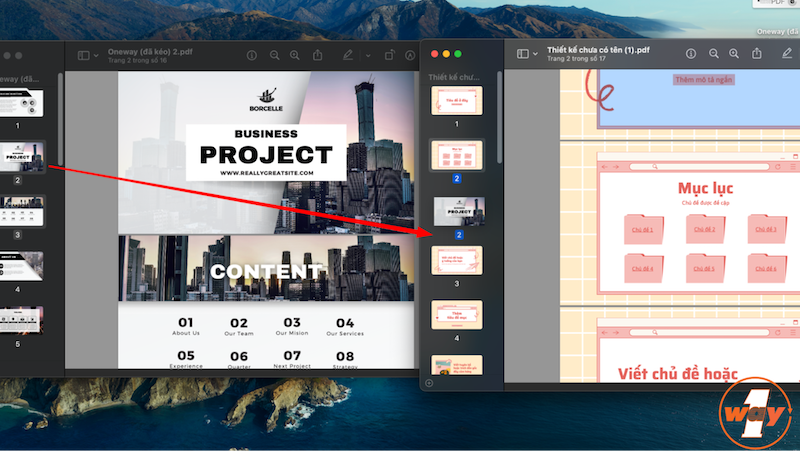This screenshot has width=800, height=451.
Task: Select the dragged Business Project thumbnail in Thiết kế sidebar
Action: pos(459,211)
